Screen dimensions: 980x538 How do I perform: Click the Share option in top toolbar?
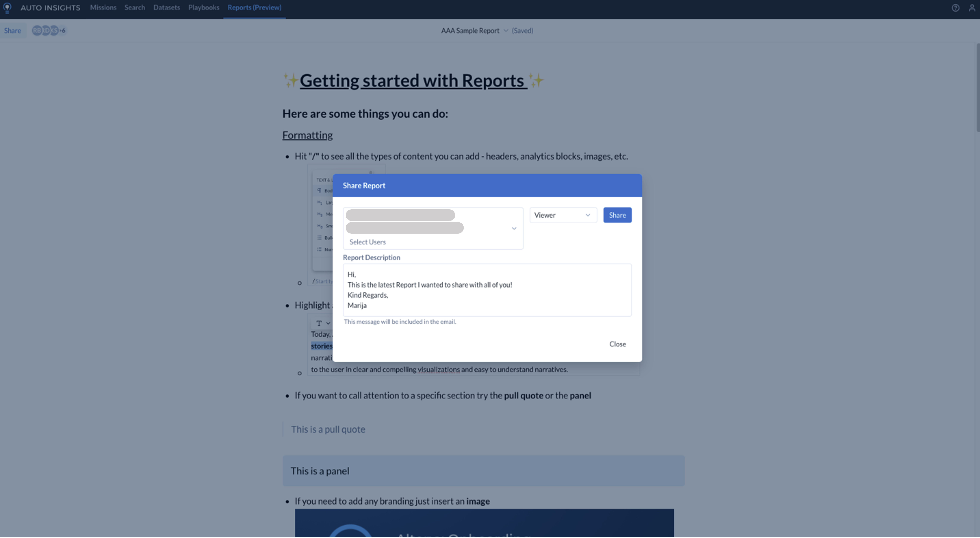point(13,30)
